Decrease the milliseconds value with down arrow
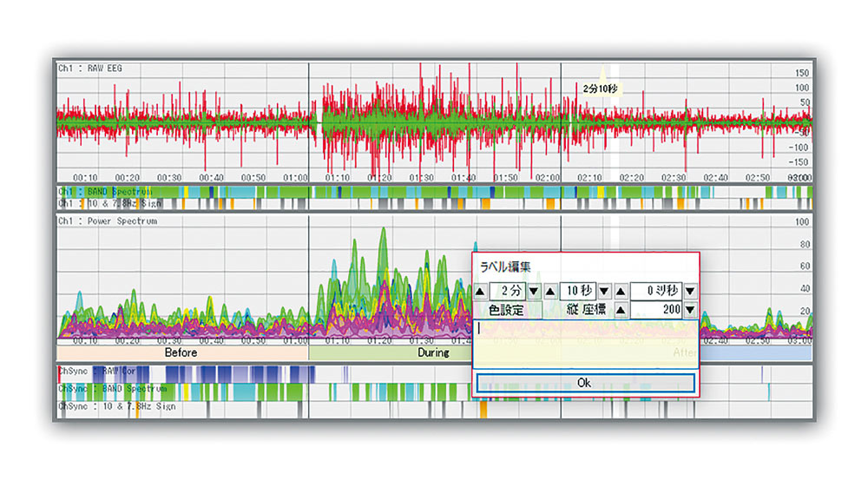This screenshot has height=480, width=868. tap(689, 291)
